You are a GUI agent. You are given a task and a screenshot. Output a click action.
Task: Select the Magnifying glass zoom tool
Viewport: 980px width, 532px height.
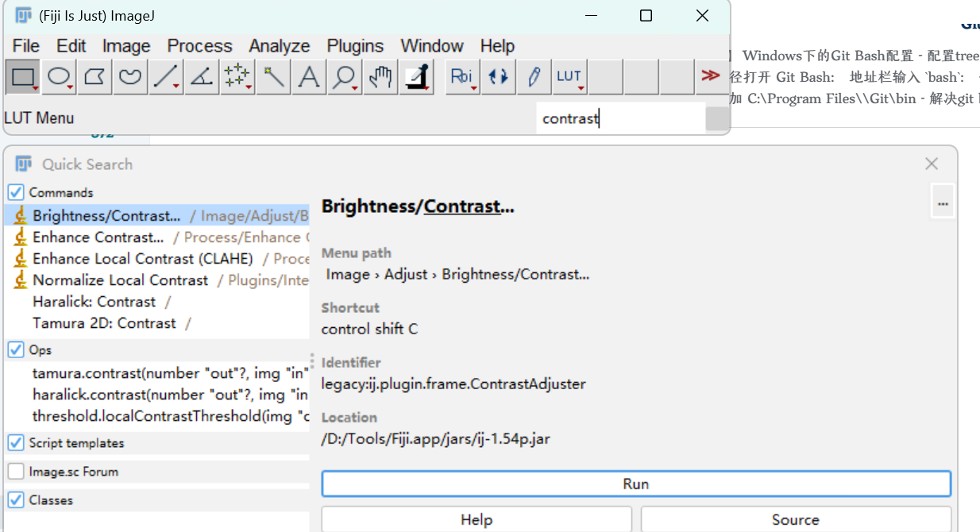click(343, 75)
